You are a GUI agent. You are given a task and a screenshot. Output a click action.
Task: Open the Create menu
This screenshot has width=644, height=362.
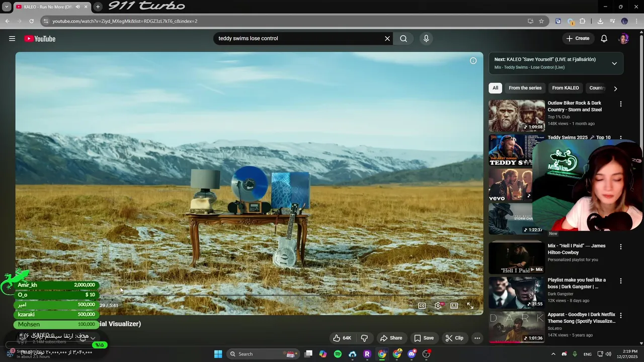(578, 39)
